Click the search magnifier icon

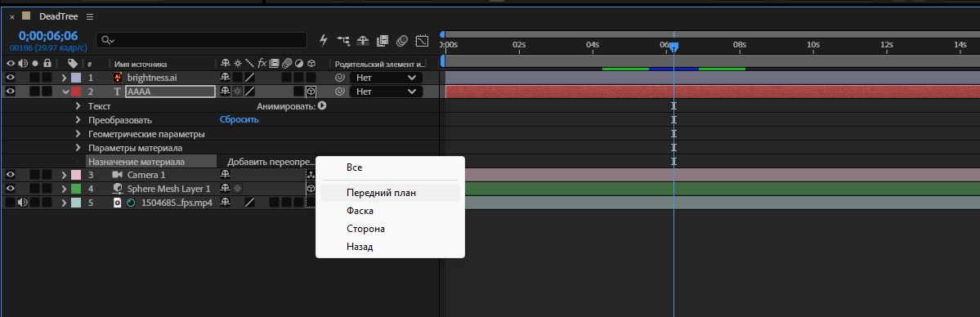coord(108,40)
